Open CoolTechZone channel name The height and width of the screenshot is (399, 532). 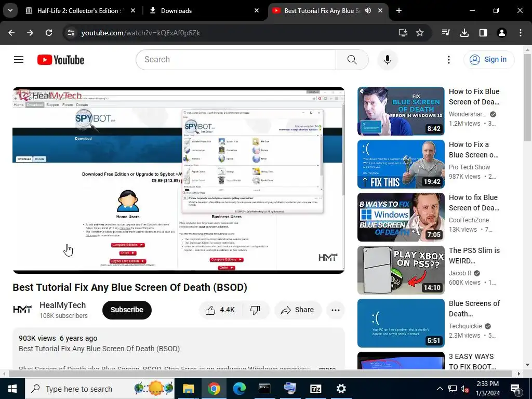(469, 220)
